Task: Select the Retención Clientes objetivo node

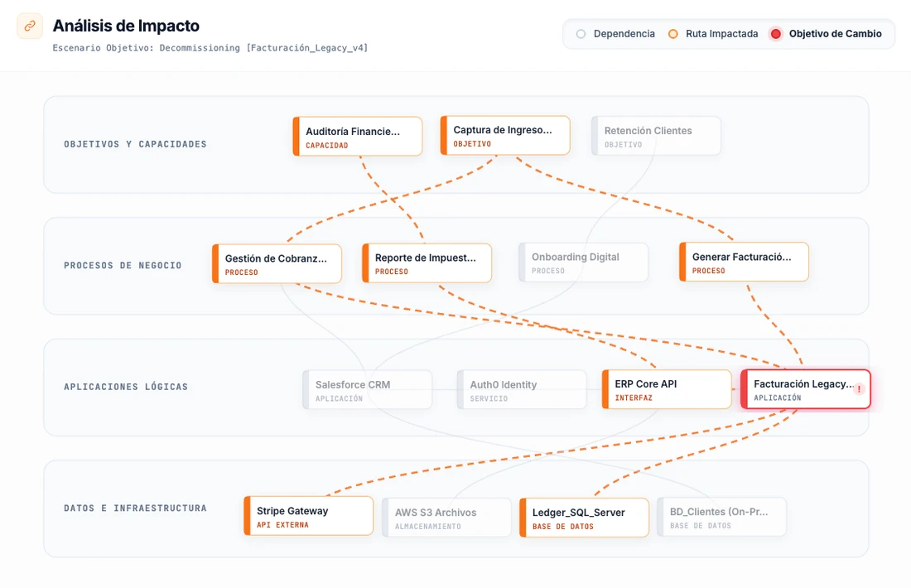Action: point(655,135)
